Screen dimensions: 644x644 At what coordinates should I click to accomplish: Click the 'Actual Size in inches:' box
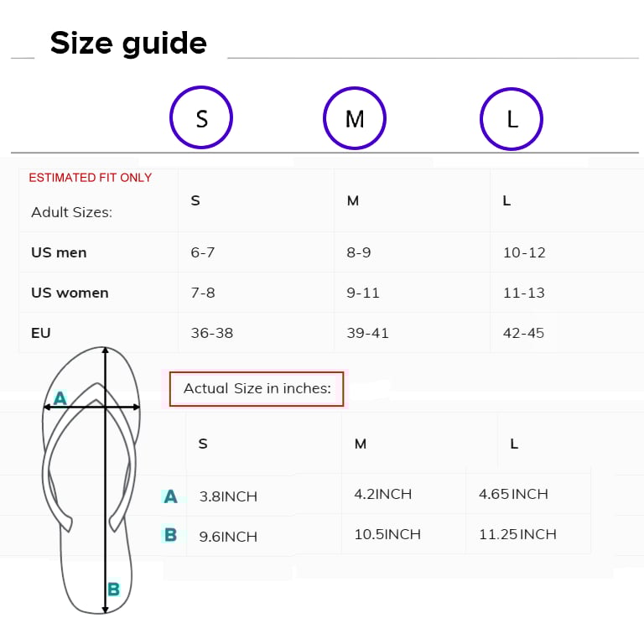tap(257, 388)
